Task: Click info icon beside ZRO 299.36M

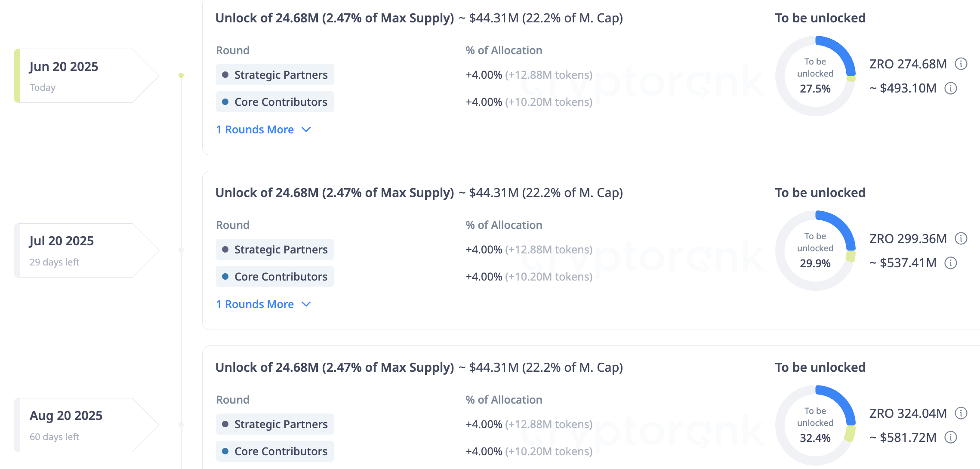Action: click(x=961, y=238)
